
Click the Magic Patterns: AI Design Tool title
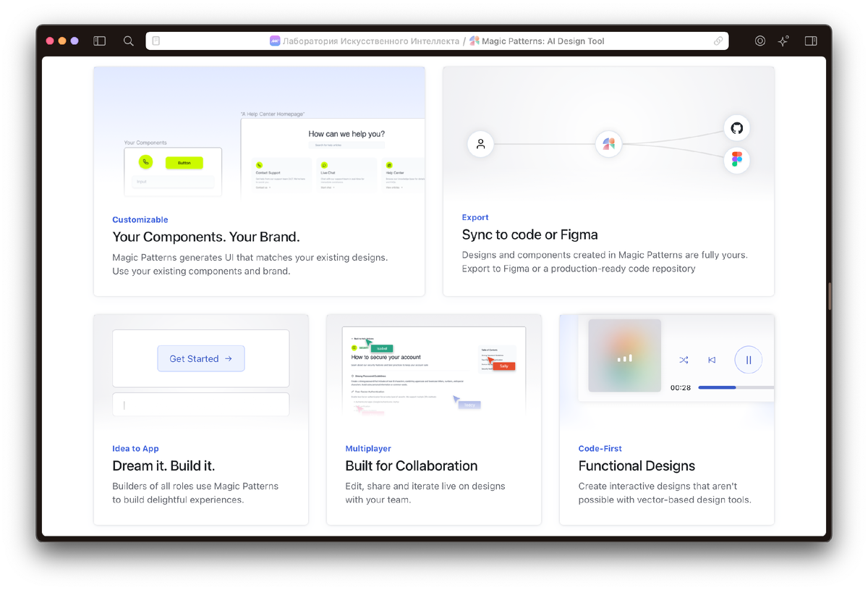[542, 41]
